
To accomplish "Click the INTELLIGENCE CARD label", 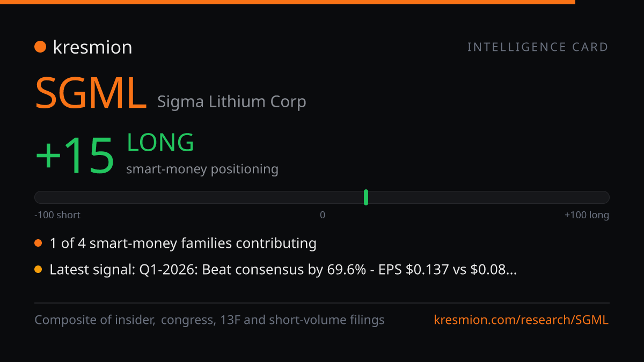I will 538,47.
